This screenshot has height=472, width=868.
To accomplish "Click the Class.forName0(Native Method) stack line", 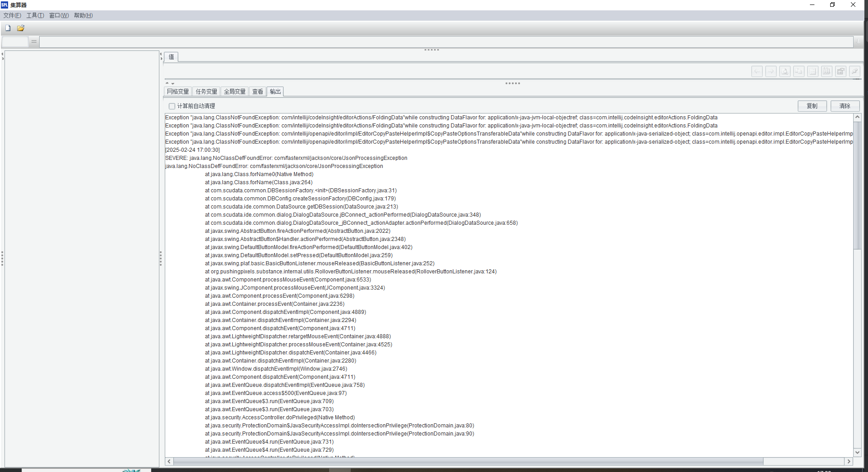I will 259,174.
